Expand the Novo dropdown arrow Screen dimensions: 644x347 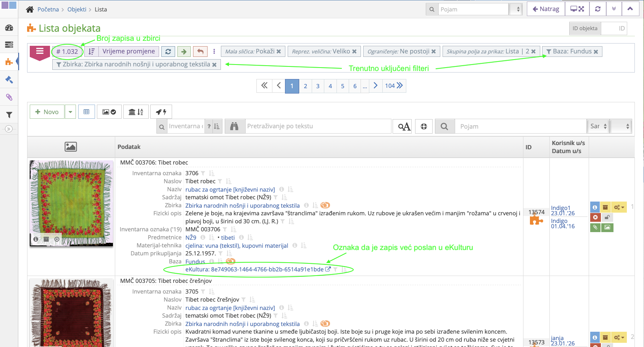click(71, 111)
